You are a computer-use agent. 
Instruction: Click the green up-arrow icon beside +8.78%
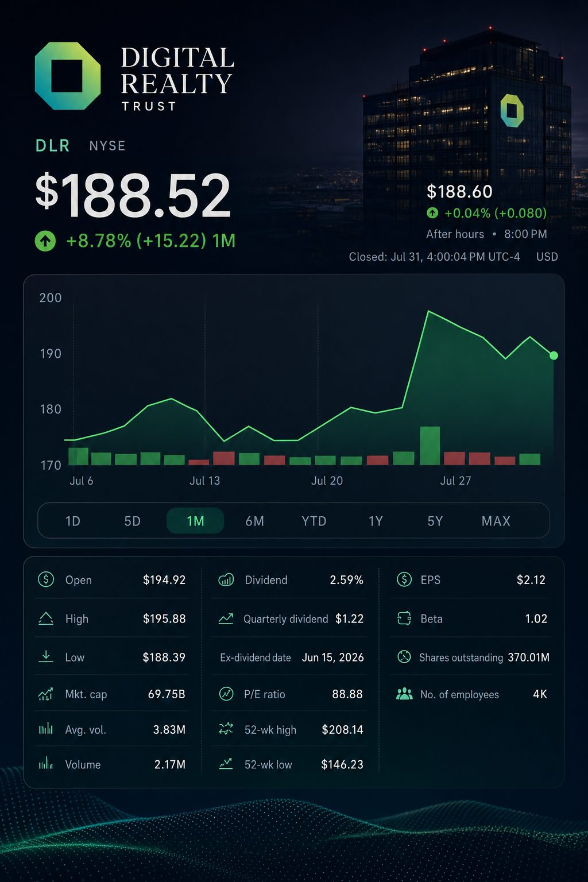(45, 241)
